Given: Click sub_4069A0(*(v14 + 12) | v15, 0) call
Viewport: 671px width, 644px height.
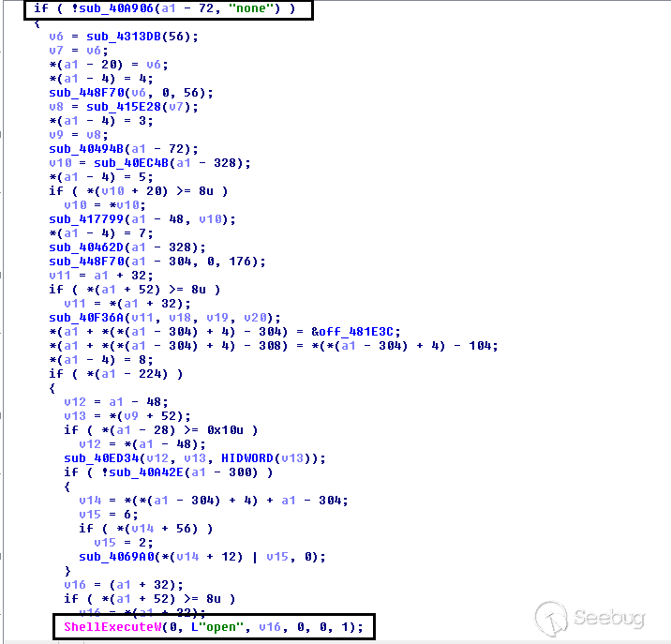Looking at the screenshot, I should (202, 557).
